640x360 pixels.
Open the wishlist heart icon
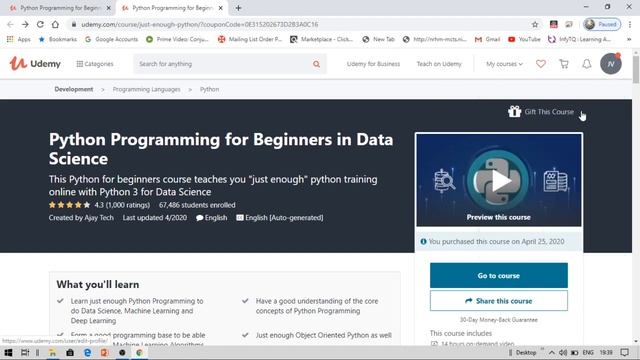click(541, 64)
